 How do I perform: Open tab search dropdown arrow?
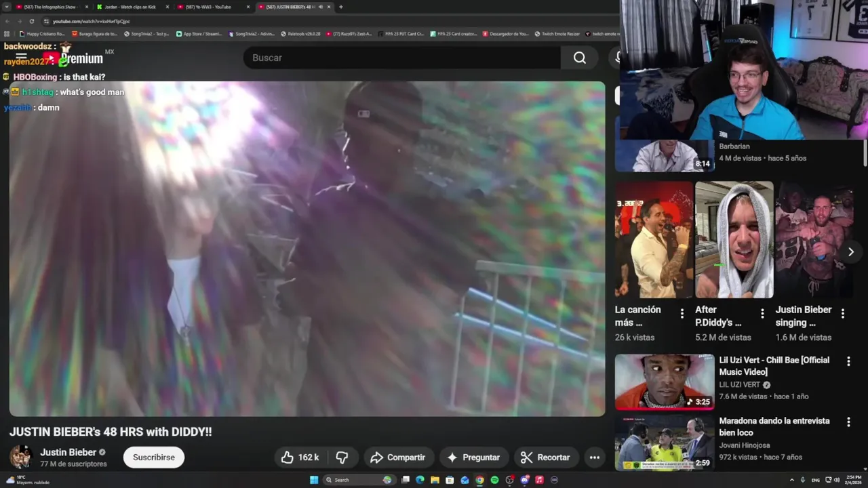pyautogui.click(x=7, y=7)
